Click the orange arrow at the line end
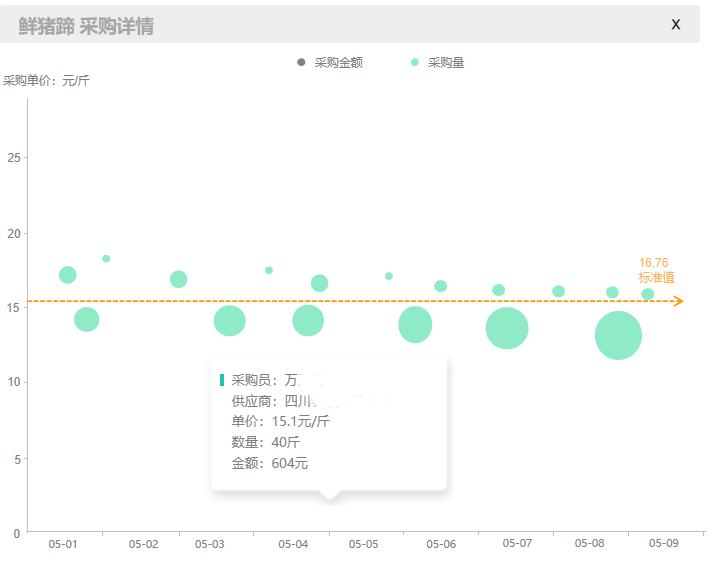The width and height of the screenshot is (716, 567). point(679,301)
